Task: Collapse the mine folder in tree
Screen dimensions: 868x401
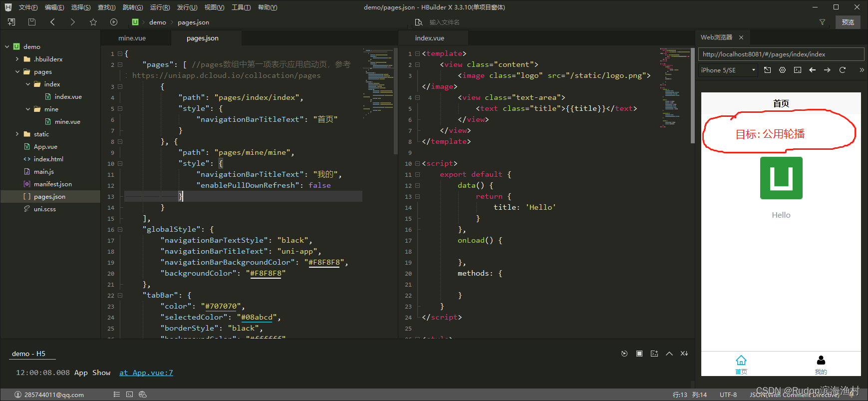Action: tap(28, 109)
